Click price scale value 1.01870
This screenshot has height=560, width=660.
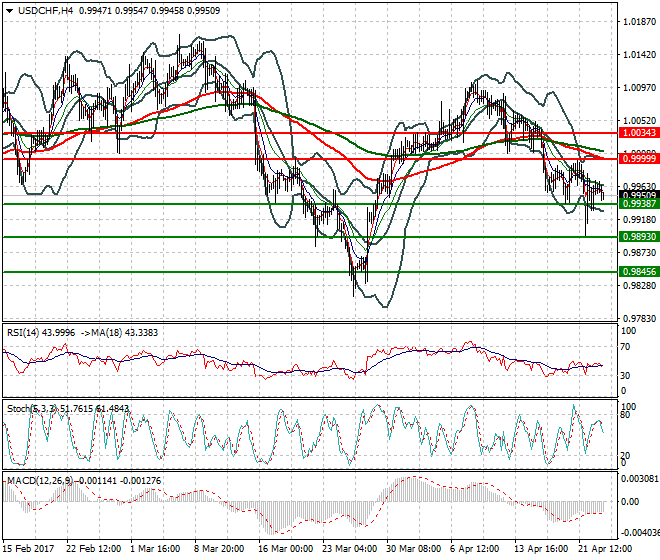(639, 22)
